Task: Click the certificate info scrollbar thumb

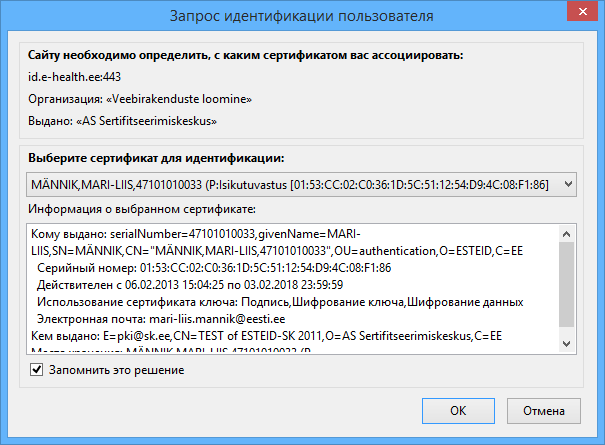Action: click(x=566, y=284)
